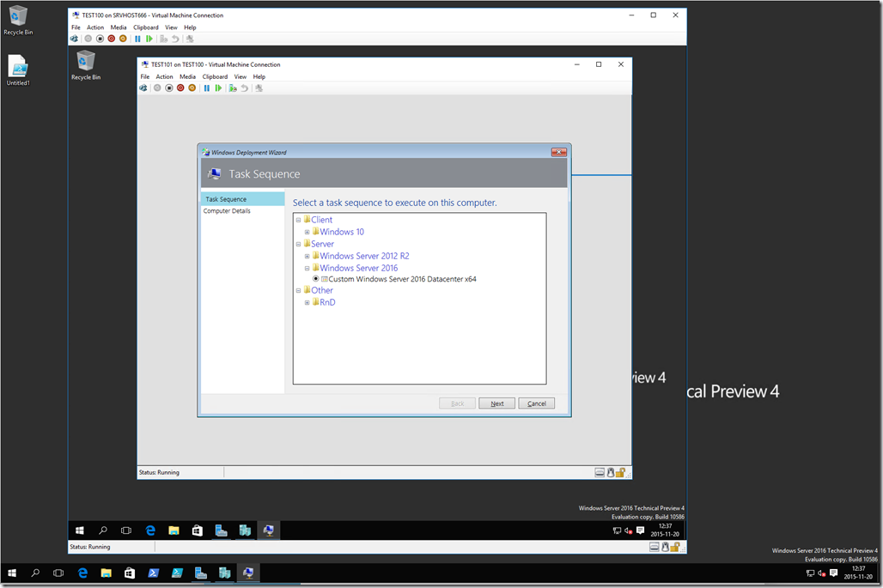
Task: Launch Microsoft Edge from the taskbar
Action: [82, 573]
